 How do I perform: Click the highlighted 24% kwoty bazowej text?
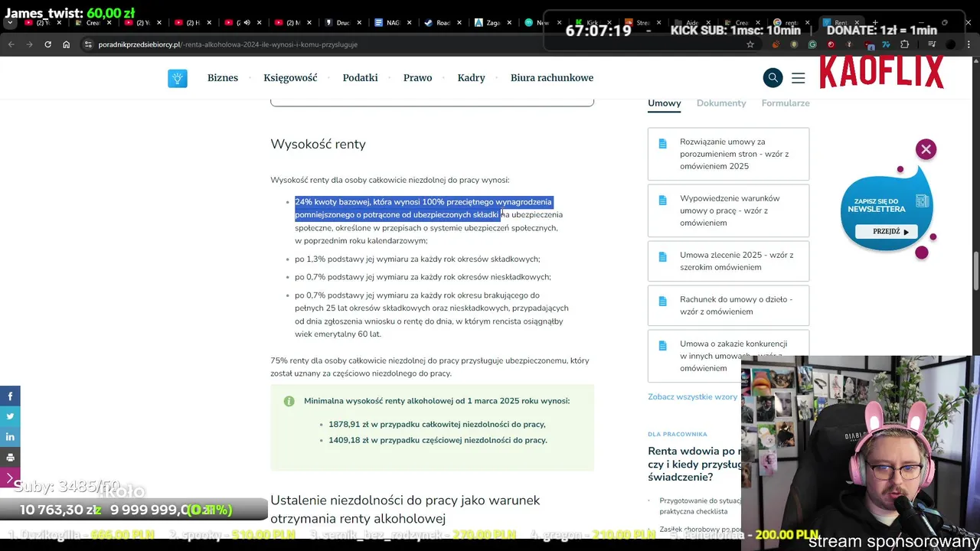click(423, 208)
